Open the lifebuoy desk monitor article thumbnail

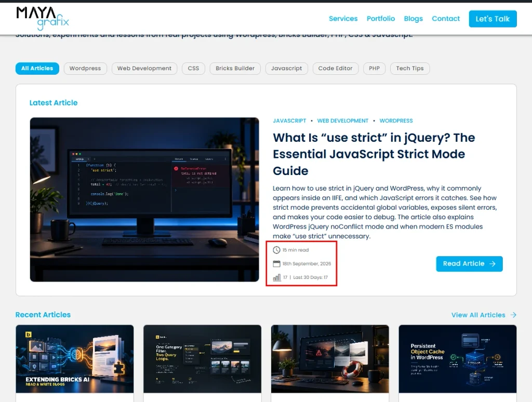[x=330, y=359]
